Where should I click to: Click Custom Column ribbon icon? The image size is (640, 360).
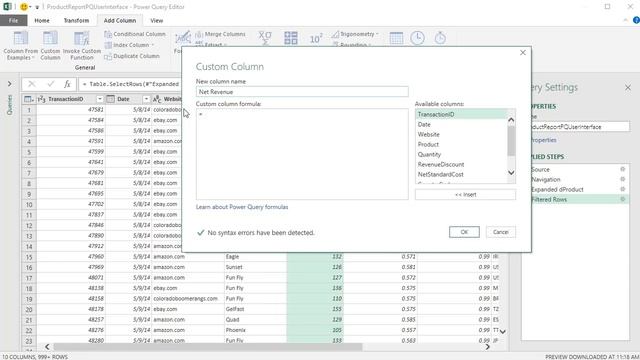tap(50, 39)
